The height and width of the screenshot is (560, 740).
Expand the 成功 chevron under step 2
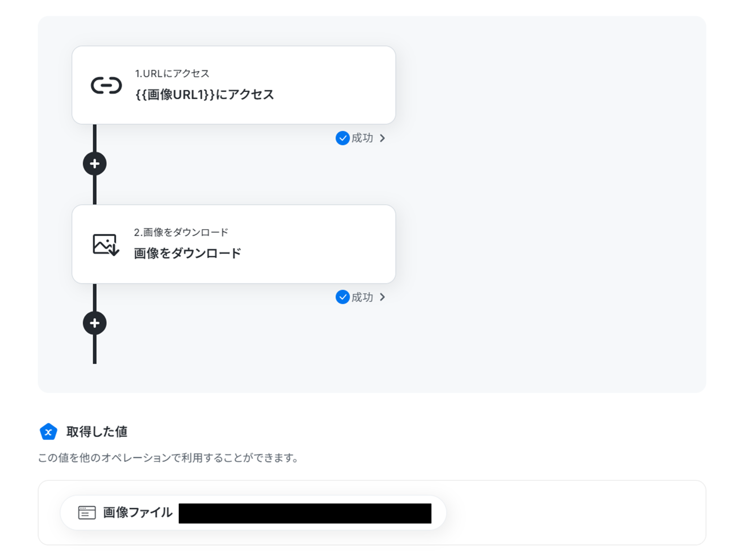click(382, 297)
